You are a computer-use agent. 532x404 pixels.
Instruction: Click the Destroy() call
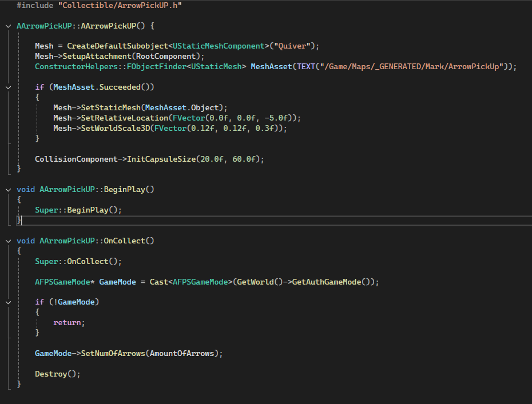point(55,374)
